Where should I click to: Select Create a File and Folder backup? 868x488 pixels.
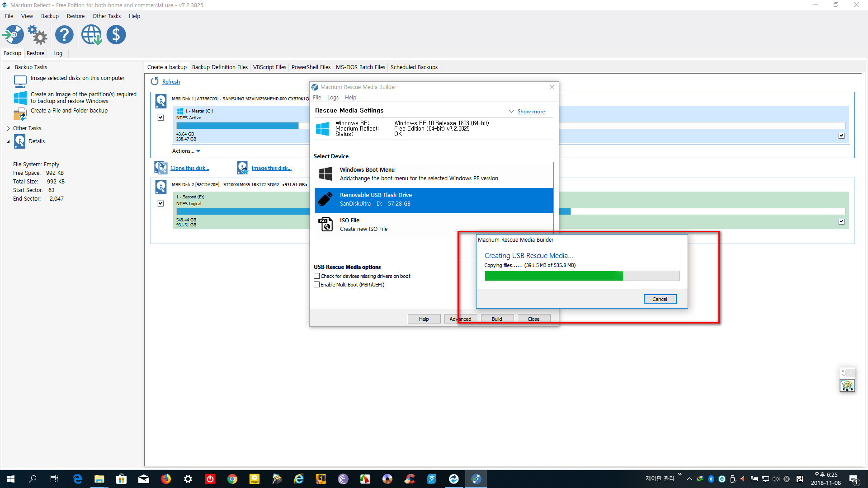coord(69,111)
